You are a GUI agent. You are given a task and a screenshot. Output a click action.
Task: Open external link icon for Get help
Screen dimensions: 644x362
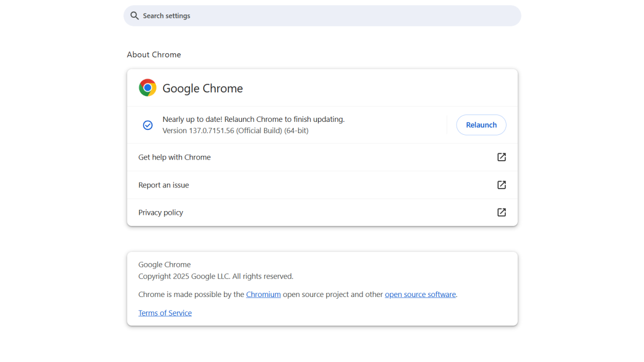(x=502, y=157)
